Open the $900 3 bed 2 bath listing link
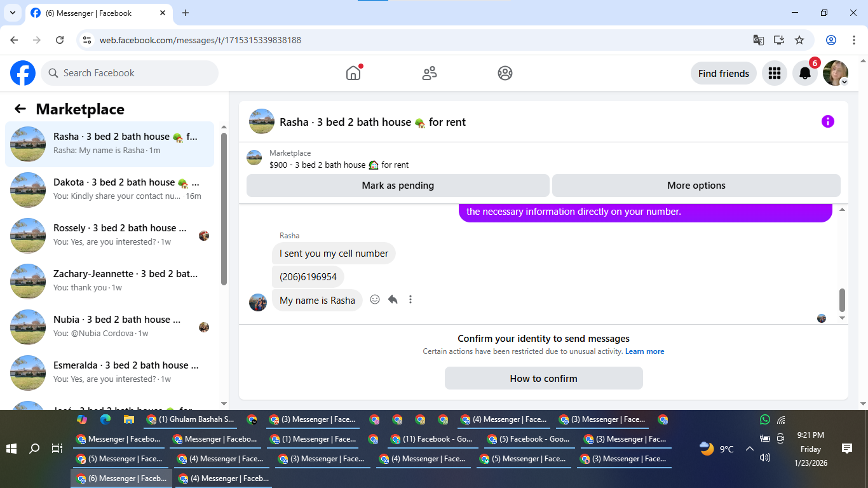 339,165
